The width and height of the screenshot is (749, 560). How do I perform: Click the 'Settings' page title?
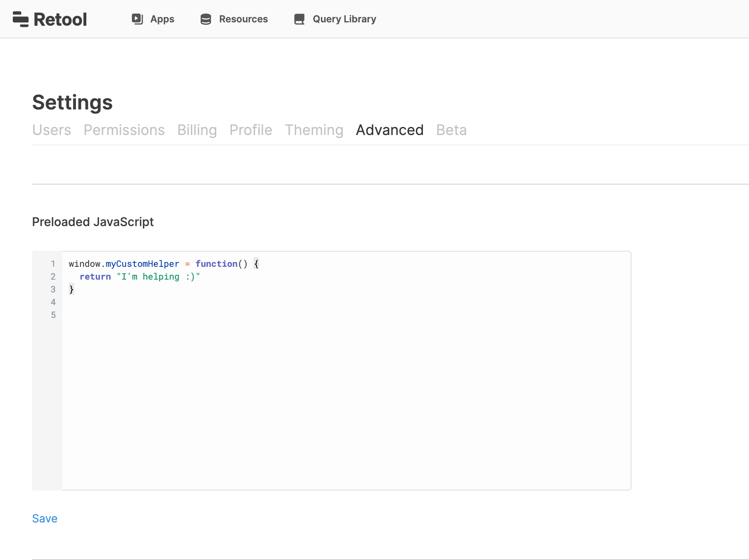point(72,102)
